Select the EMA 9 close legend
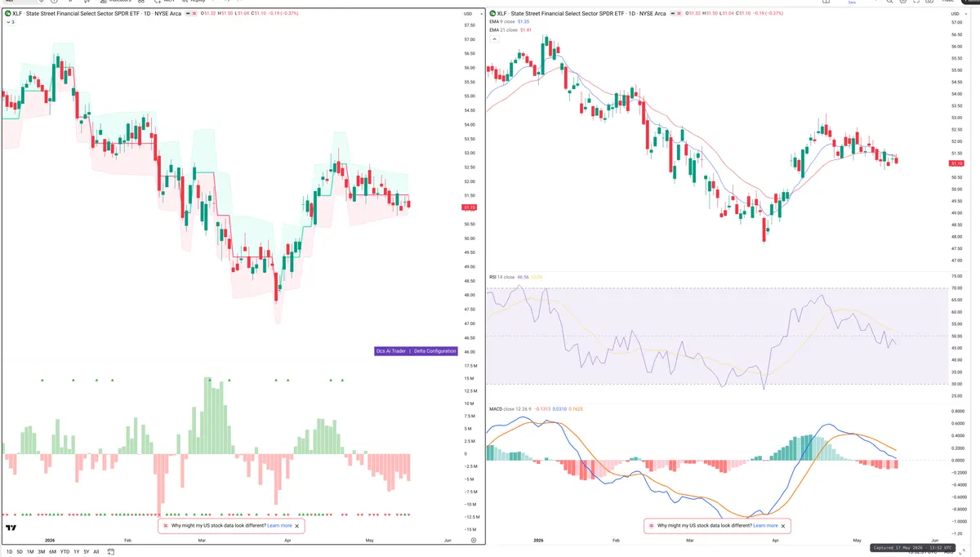Image resolution: width=980 pixels, height=557 pixels. [x=502, y=22]
